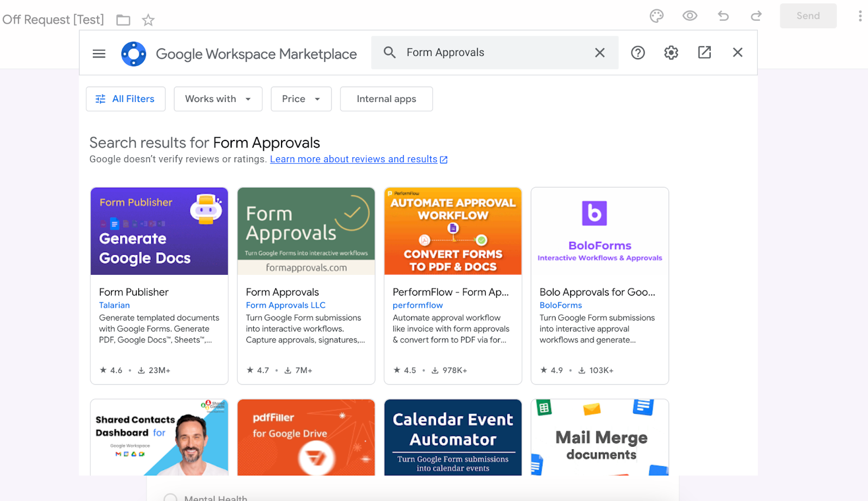868x501 pixels.
Task: Open Learn more about reviews link
Action: [354, 159]
